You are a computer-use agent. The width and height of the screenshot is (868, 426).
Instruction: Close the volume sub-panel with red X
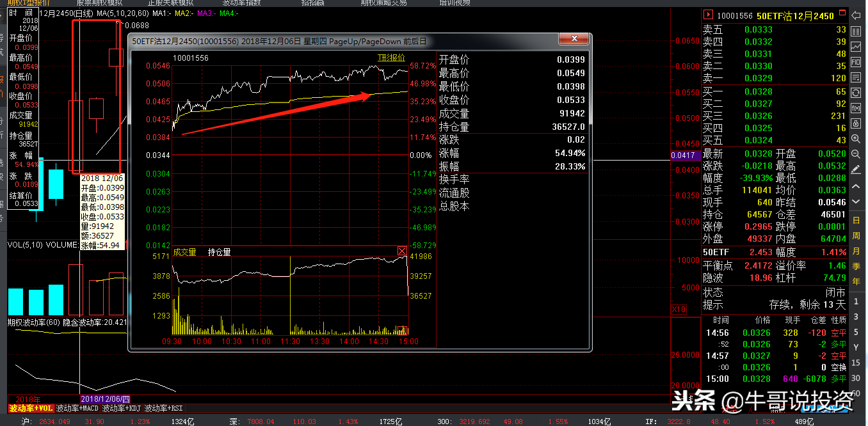[x=402, y=251]
